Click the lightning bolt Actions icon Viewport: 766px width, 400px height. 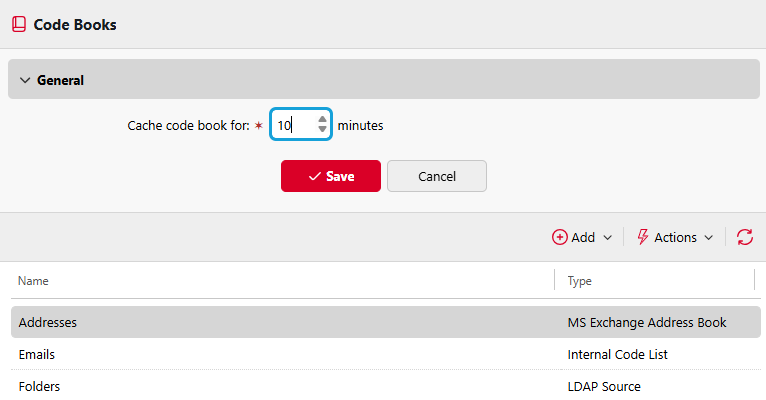point(642,237)
